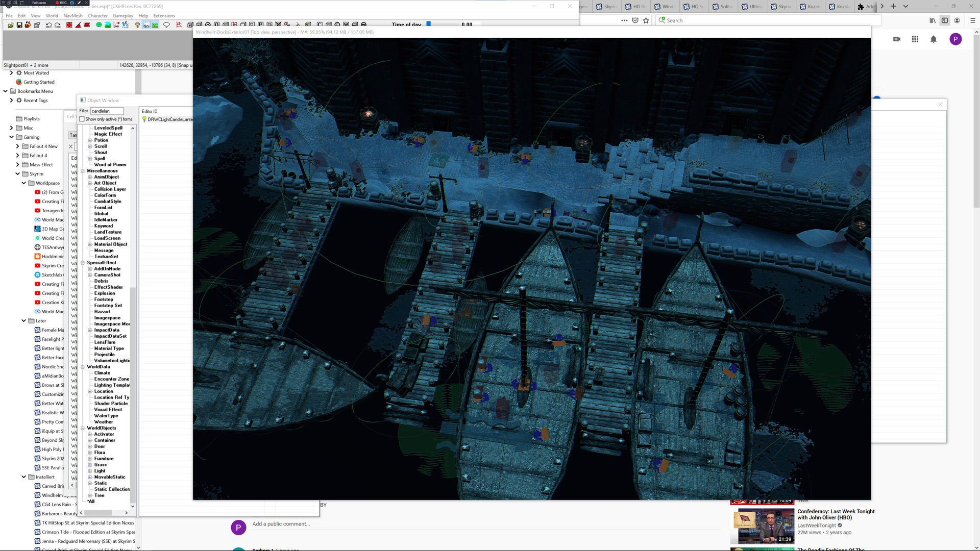
Task: Click the candlelan filter input field
Action: coord(107,111)
